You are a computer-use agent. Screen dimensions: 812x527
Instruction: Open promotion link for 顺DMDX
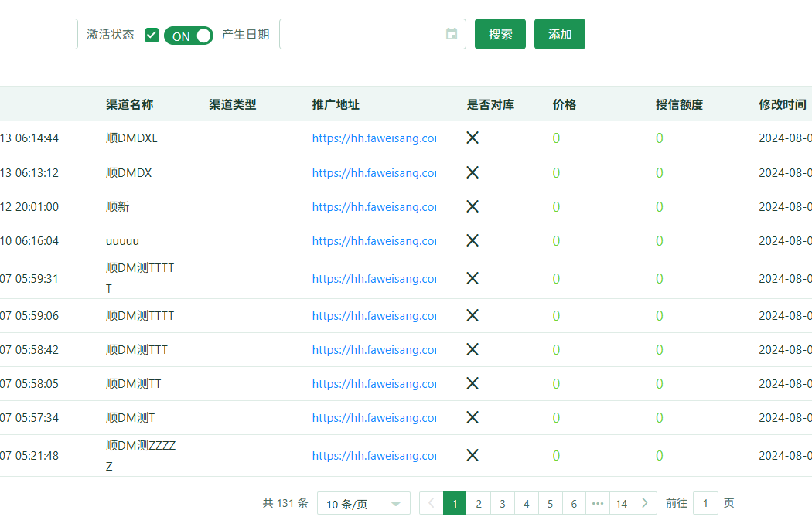coord(374,173)
